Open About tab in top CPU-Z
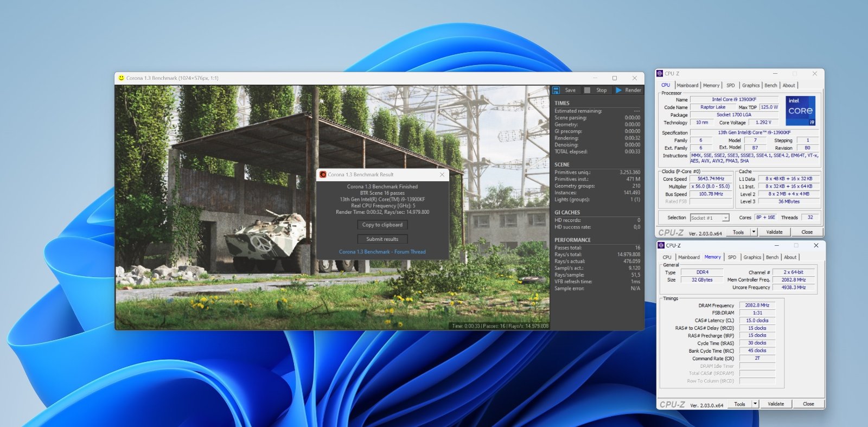Screen dimensions: 868x427 click(x=789, y=85)
